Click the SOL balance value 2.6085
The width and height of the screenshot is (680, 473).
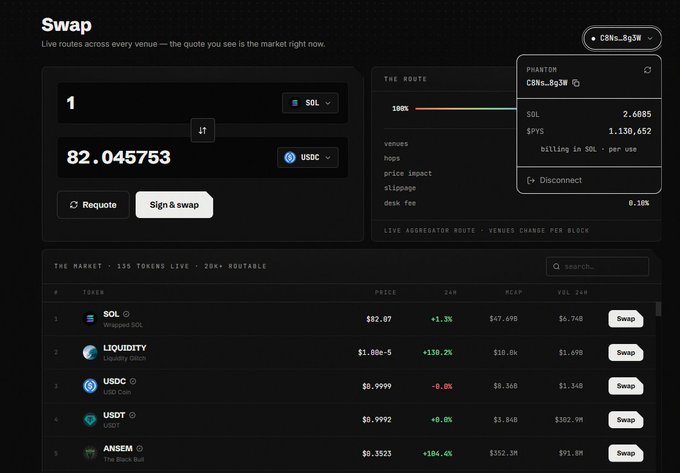pyautogui.click(x=637, y=114)
